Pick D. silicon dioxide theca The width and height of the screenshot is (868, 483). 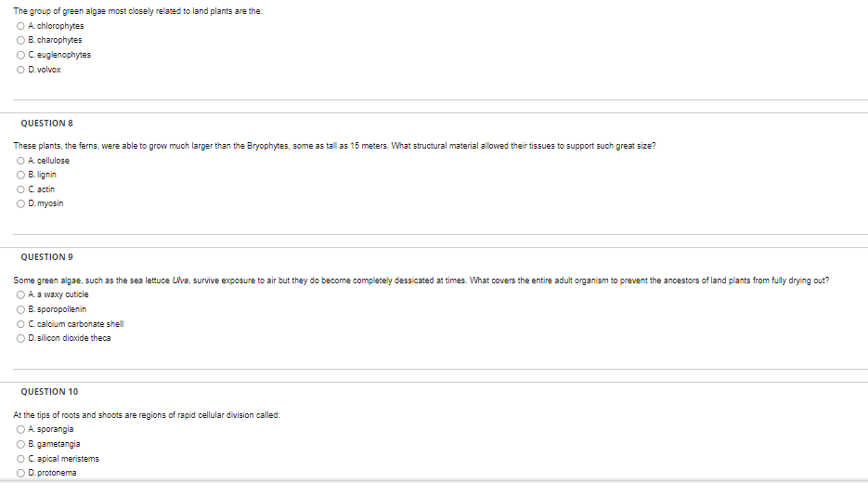[x=20, y=338]
